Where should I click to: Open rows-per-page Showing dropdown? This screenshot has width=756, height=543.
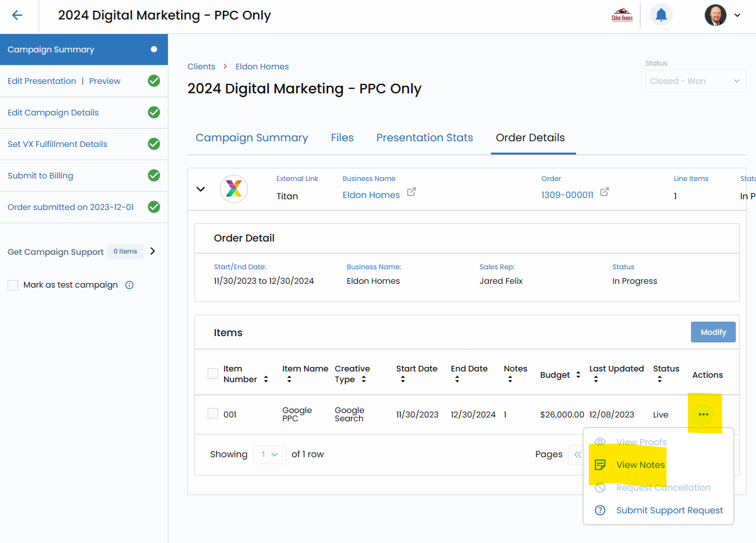tap(269, 454)
